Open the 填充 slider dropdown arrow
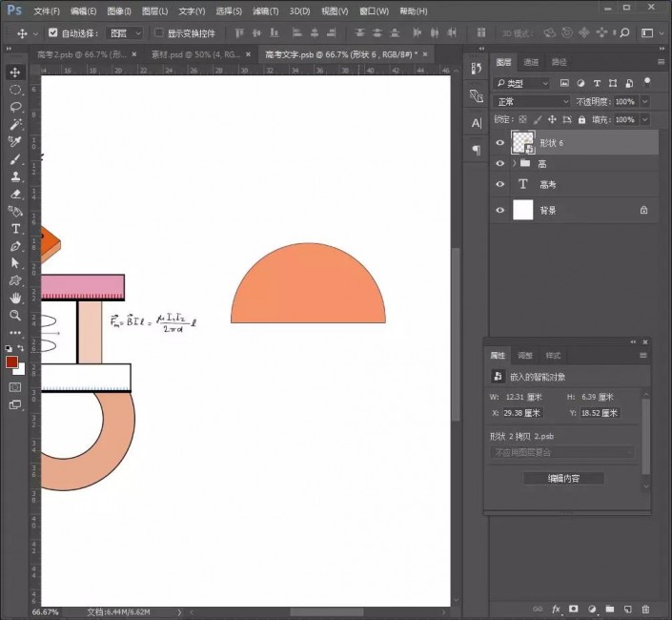672x620 pixels. point(645,119)
